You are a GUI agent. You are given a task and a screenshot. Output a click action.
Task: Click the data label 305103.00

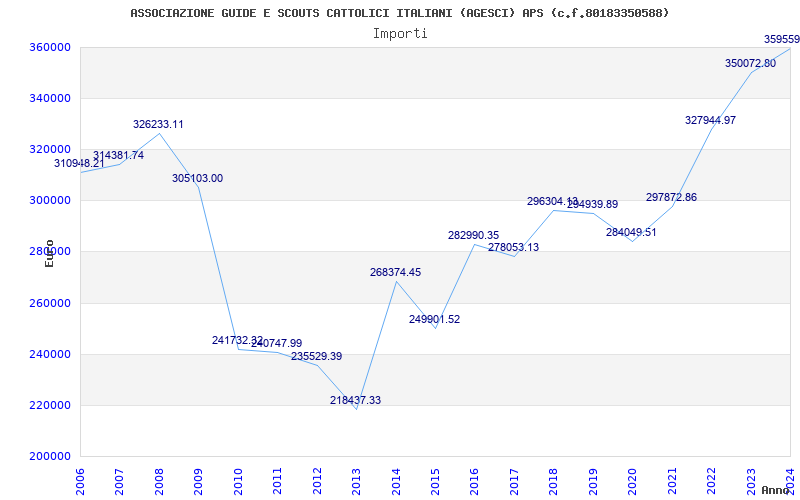197,179
